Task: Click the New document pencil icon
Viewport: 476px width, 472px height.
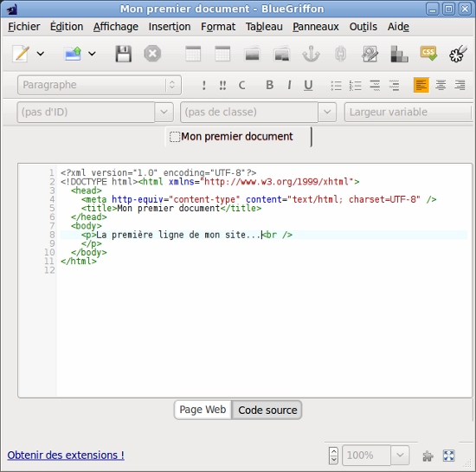Action: click(21, 54)
